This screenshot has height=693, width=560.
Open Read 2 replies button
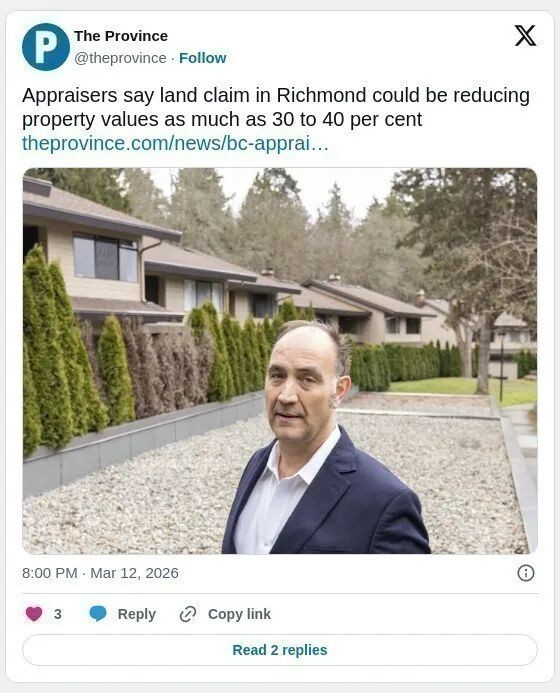[x=280, y=650]
